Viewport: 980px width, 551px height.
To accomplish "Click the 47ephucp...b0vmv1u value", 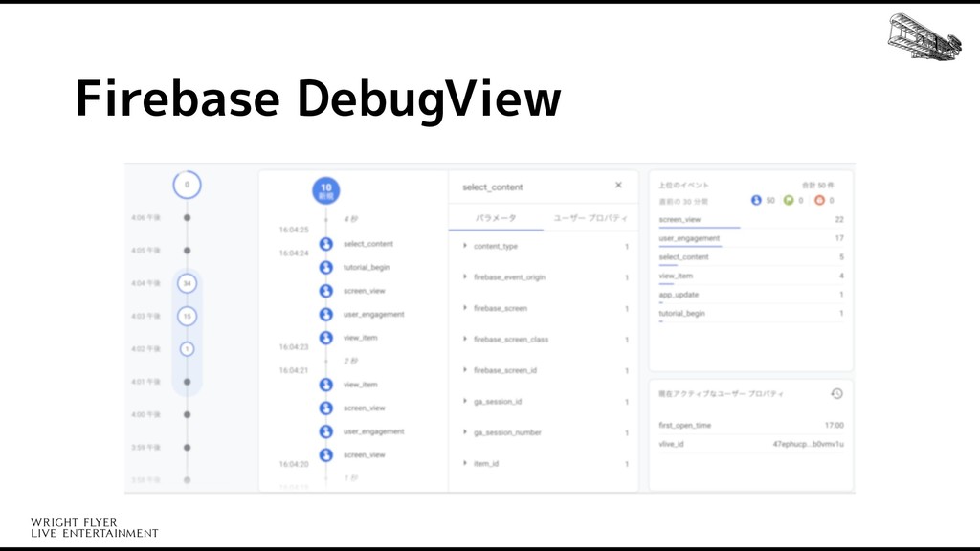I will [808, 444].
